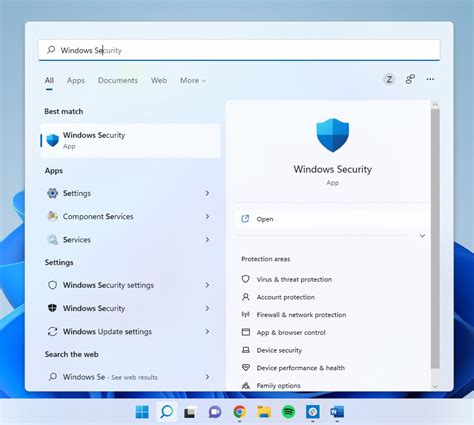Click the App & browser control window icon
Image resolution: width=474 pixels, height=425 pixels.
point(246,332)
